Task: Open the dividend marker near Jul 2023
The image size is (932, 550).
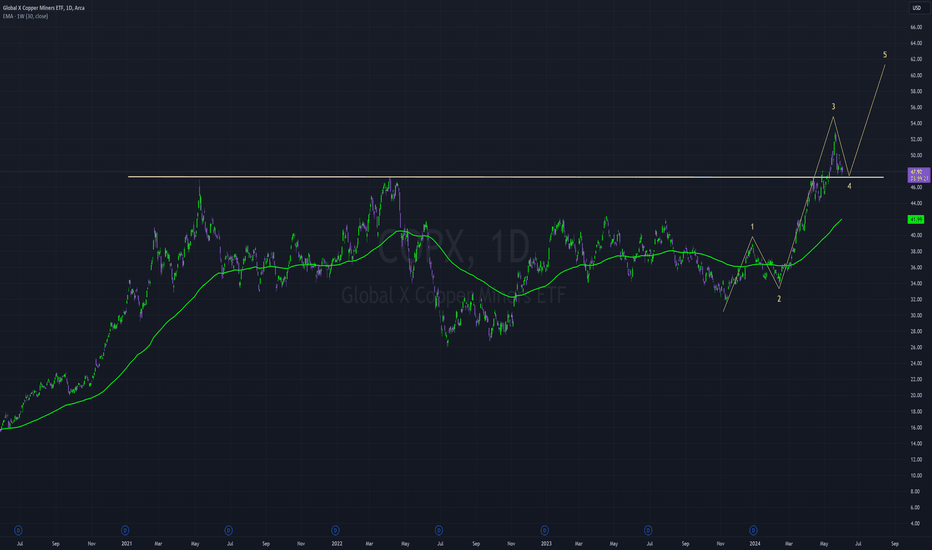Action: pos(648,530)
